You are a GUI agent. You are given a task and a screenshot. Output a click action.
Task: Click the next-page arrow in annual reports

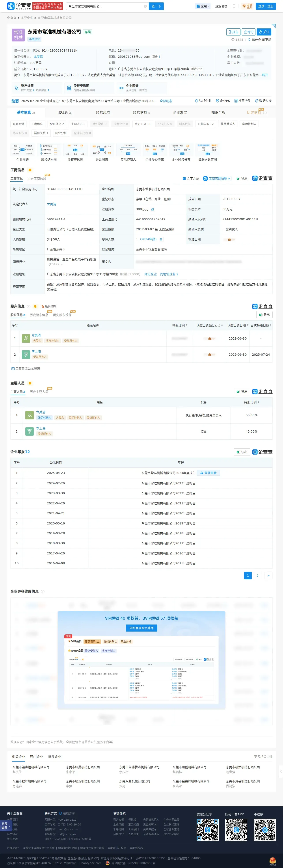click(x=268, y=576)
